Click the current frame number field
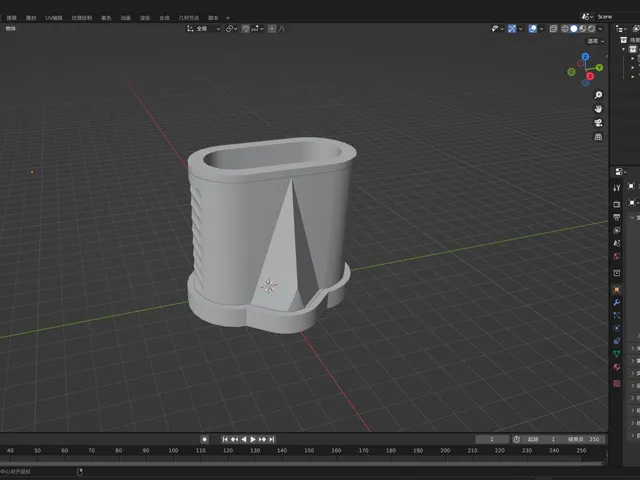Screen dimensions: 640x480 [492, 440]
